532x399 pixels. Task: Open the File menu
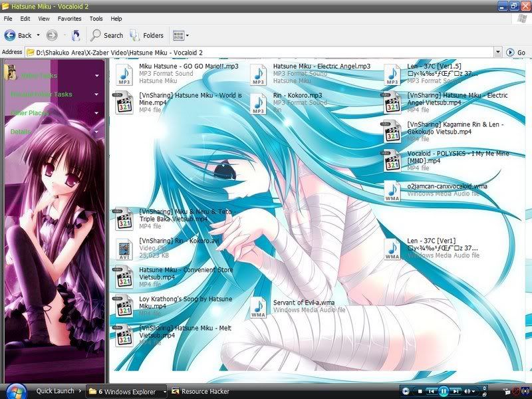8,19
